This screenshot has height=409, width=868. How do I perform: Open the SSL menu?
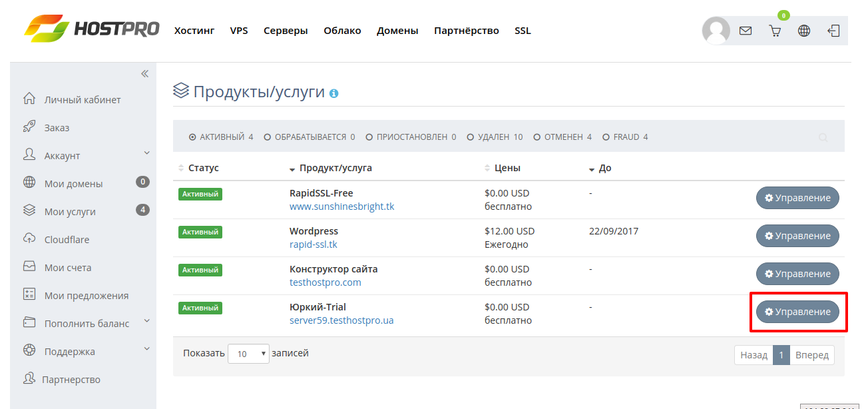(523, 31)
